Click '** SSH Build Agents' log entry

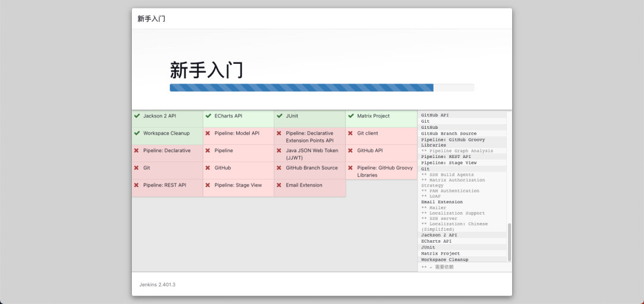click(x=447, y=175)
